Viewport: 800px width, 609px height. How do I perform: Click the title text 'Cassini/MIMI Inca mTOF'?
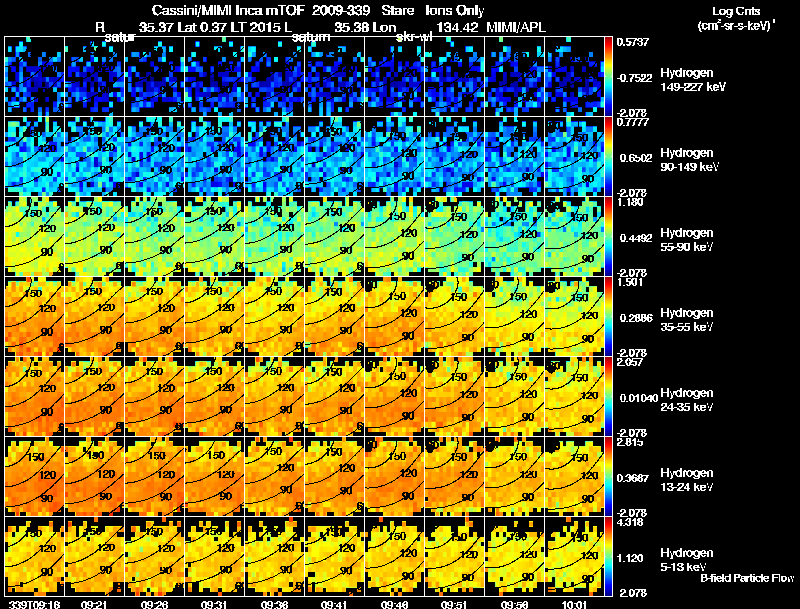click(228, 10)
